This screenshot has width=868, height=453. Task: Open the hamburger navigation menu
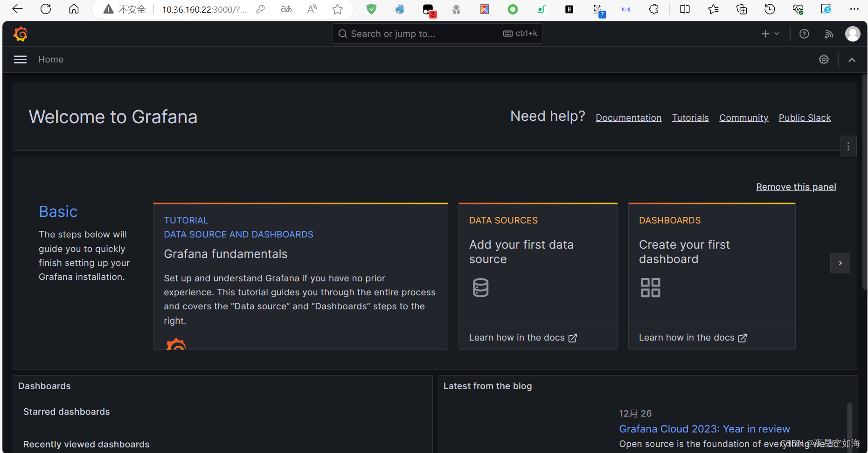point(20,59)
